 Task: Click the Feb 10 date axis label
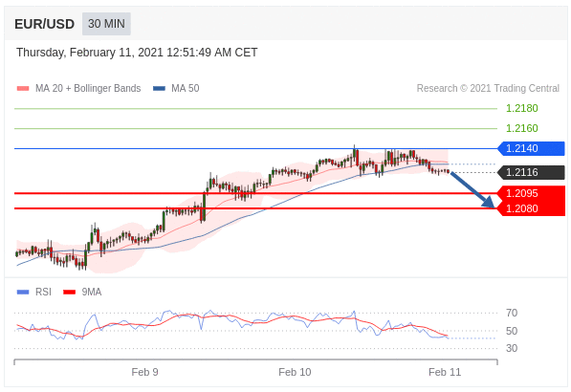(x=295, y=372)
